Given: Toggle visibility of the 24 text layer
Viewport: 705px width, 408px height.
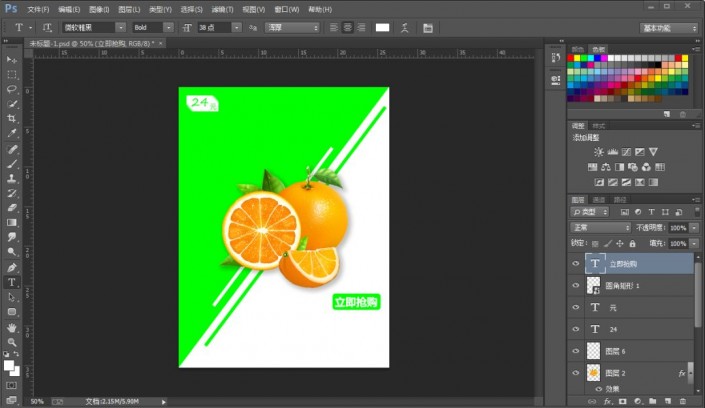Looking at the screenshot, I should 576,329.
